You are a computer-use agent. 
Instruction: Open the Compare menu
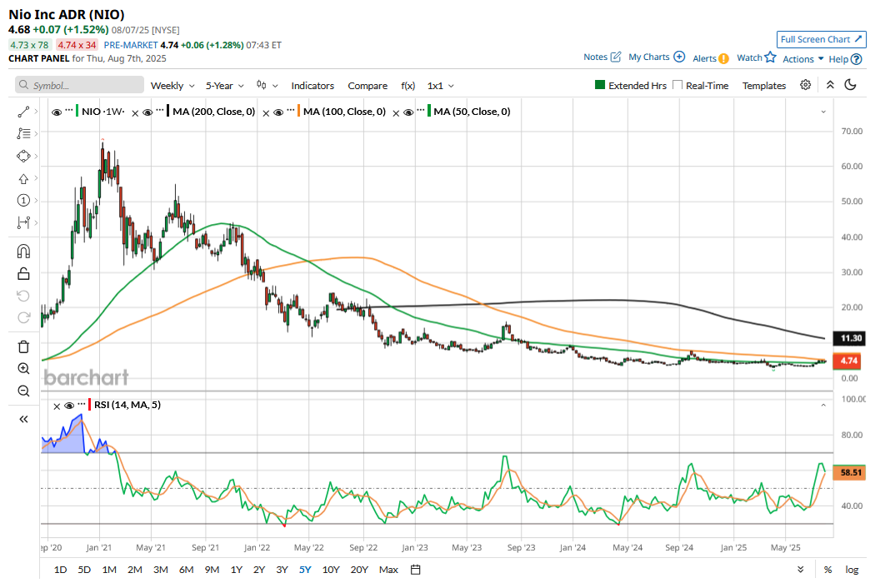click(367, 85)
